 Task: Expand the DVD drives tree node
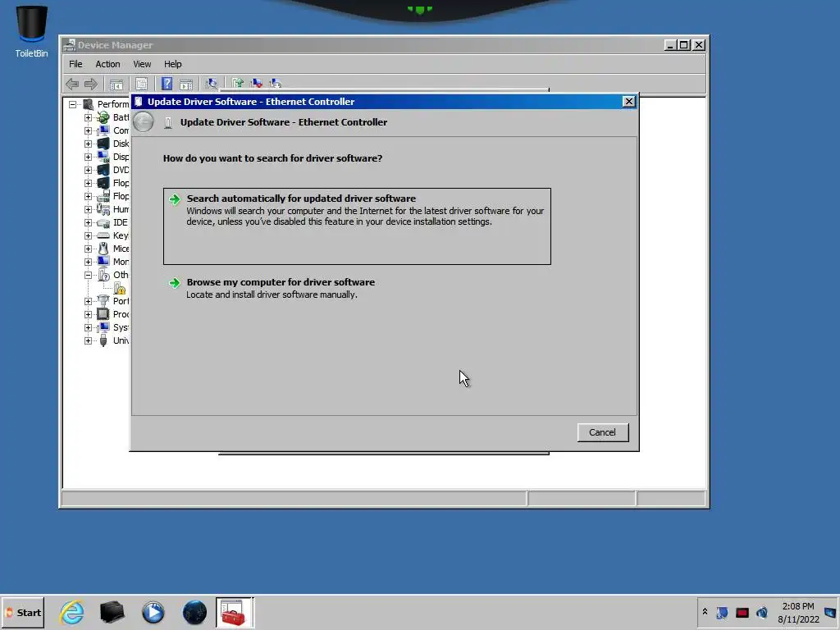(88, 170)
